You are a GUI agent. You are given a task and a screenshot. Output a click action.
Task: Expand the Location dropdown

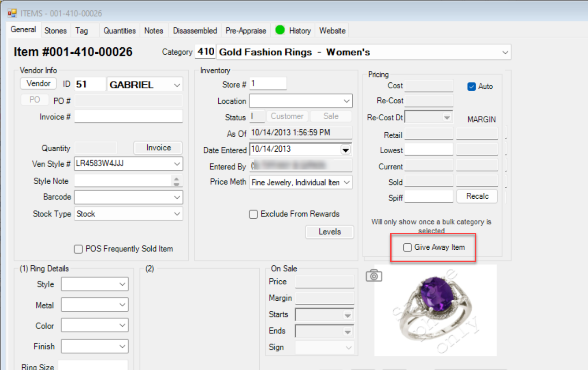tap(346, 101)
